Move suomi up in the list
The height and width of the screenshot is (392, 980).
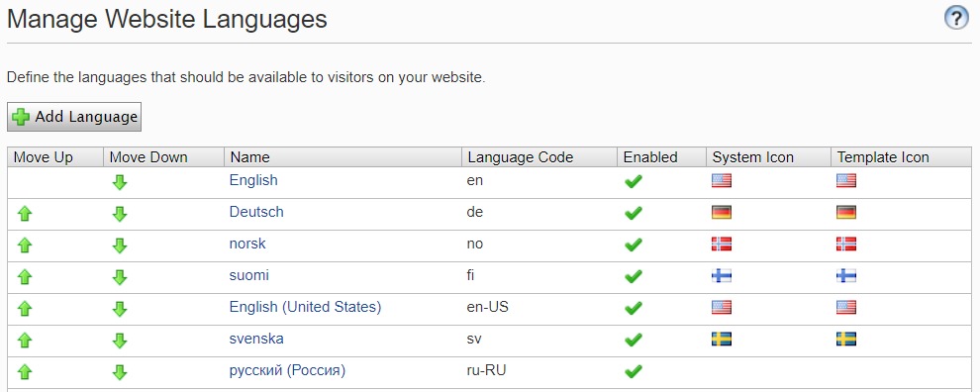[25, 277]
